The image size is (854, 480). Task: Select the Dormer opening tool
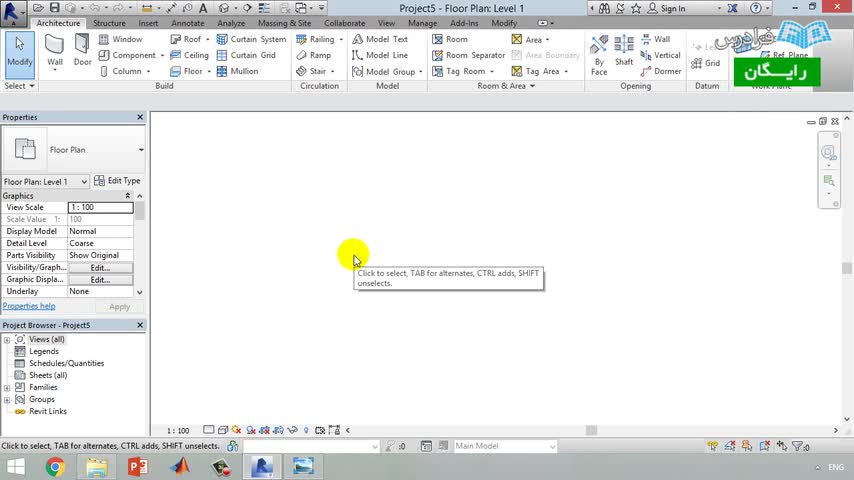661,71
